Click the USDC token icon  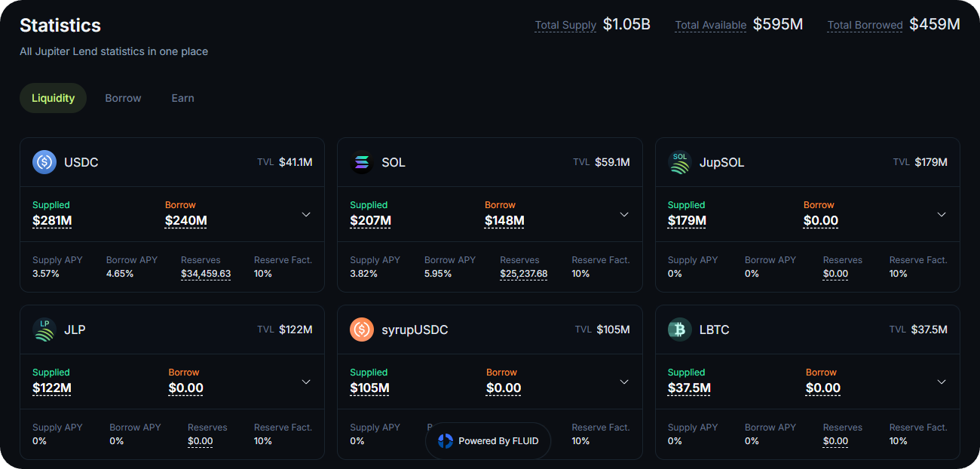[x=44, y=162]
